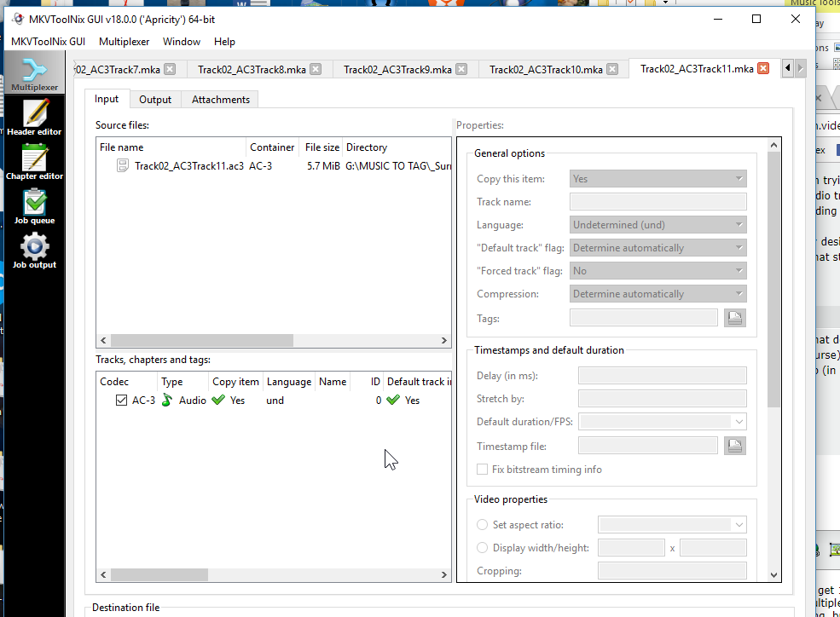Viewport: 840px width, 617px height.
Task: Click the Tracks list horizontal scrollbar thumb
Action: pyautogui.click(x=159, y=574)
